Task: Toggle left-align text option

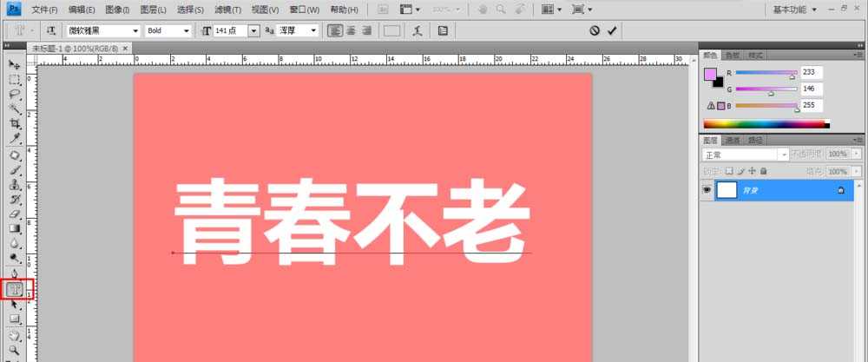Action: click(335, 30)
